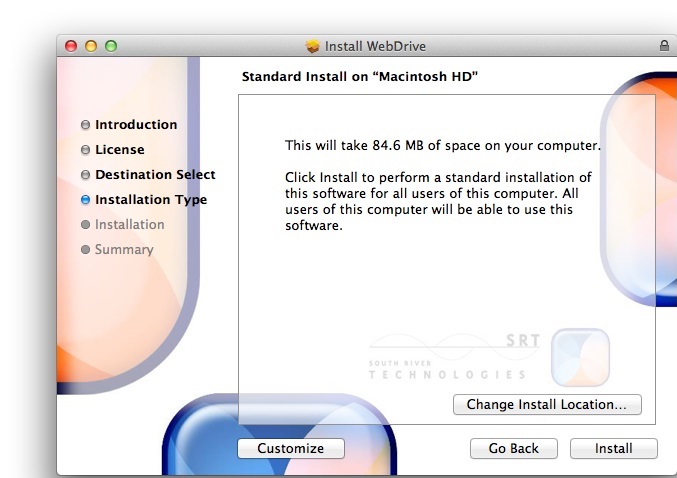Click the bullet beside Installation
677x478 pixels.
(x=85, y=225)
